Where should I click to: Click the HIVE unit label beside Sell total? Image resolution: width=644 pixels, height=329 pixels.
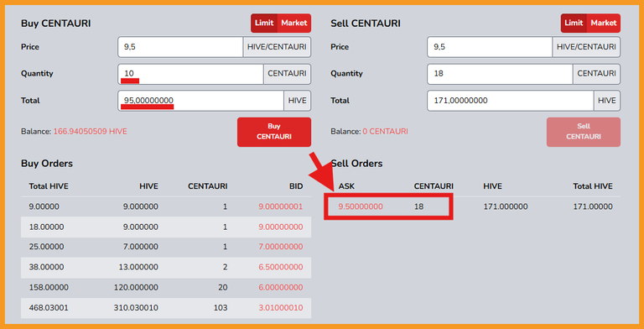607,101
